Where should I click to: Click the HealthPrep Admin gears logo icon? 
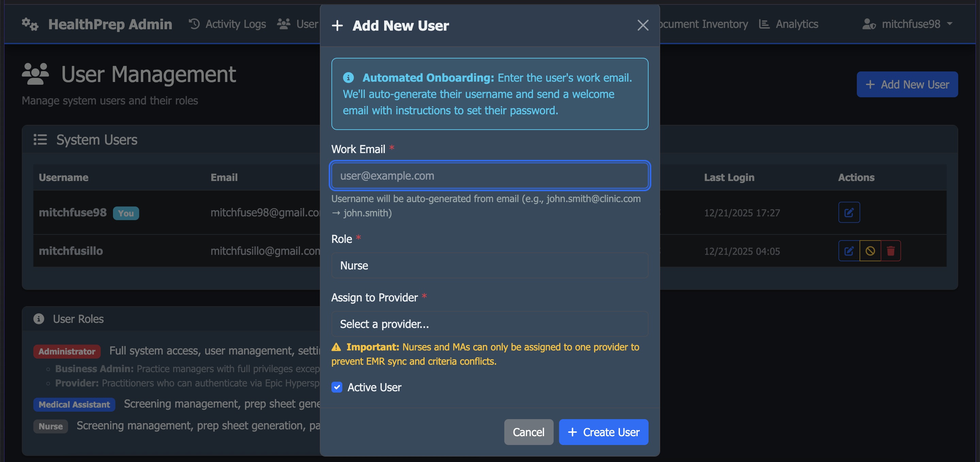[x=29, y=24]
